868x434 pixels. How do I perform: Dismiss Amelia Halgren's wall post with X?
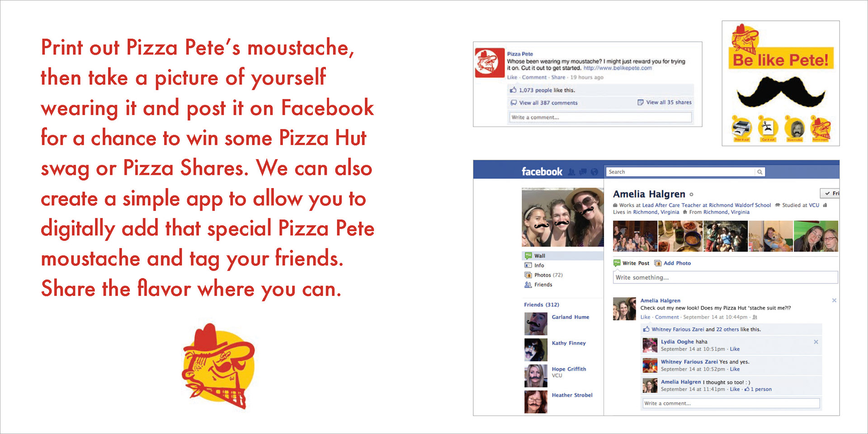coord(834,300)
